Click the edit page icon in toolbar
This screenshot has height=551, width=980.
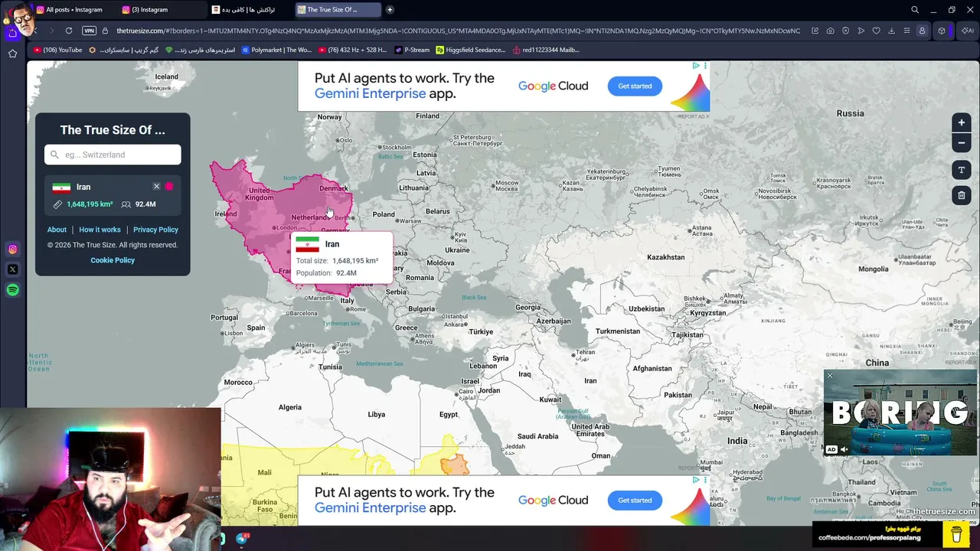tap(815, 31)
